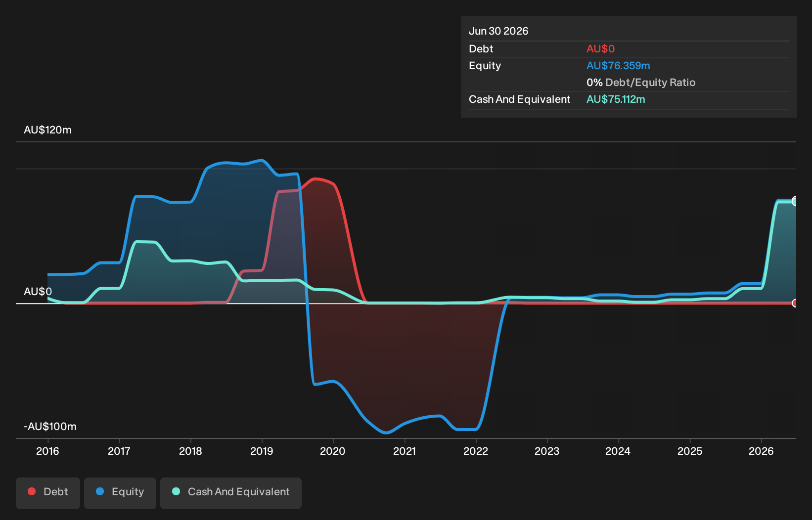Click the AU$0 y-axis label
The width and height of the screenshot is (812, 520).
(38, 292)
